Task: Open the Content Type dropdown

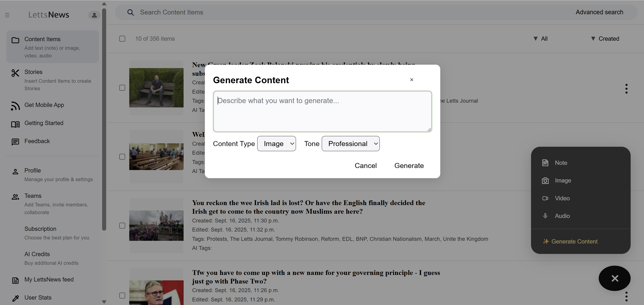Action: click(x=276, y=144)
